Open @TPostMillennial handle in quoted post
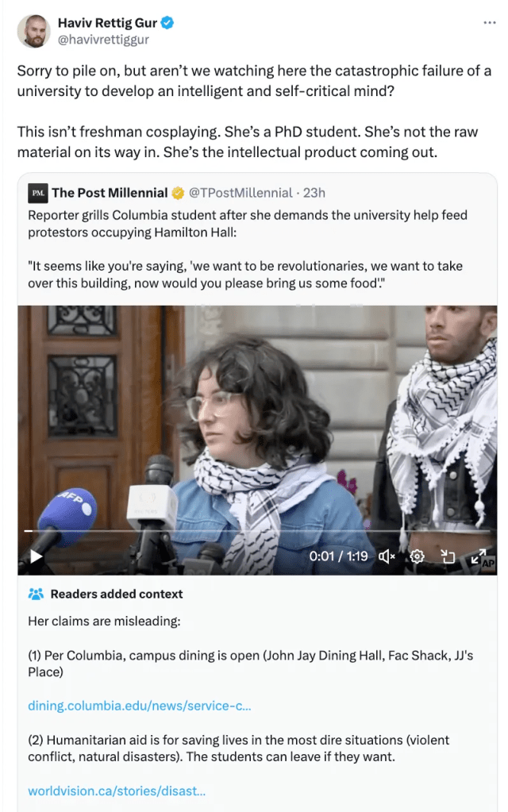The image size is (508, 812). tap(241, 193)
